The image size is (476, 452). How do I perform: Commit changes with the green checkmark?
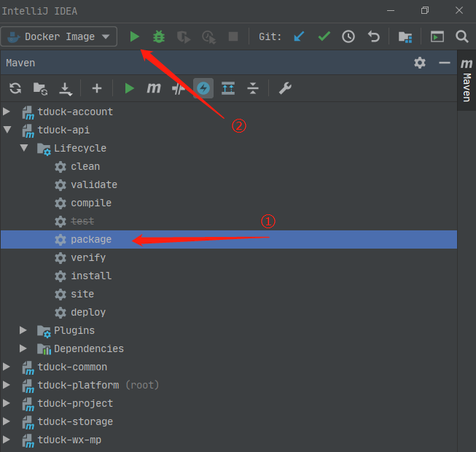pos(324,36)
